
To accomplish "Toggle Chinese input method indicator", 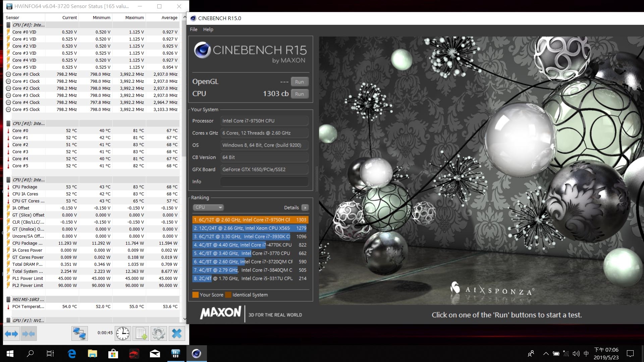I will [586, 354].
